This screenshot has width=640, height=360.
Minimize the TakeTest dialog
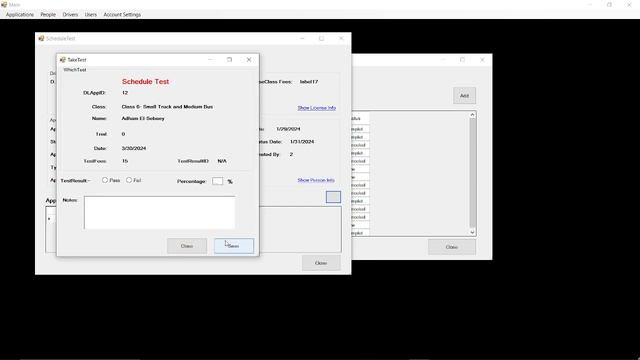211,60
